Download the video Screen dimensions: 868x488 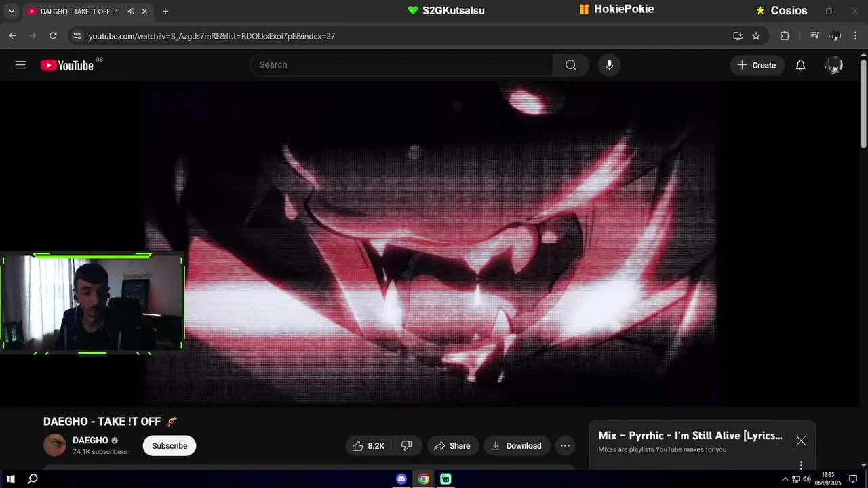tap(517, 445)
